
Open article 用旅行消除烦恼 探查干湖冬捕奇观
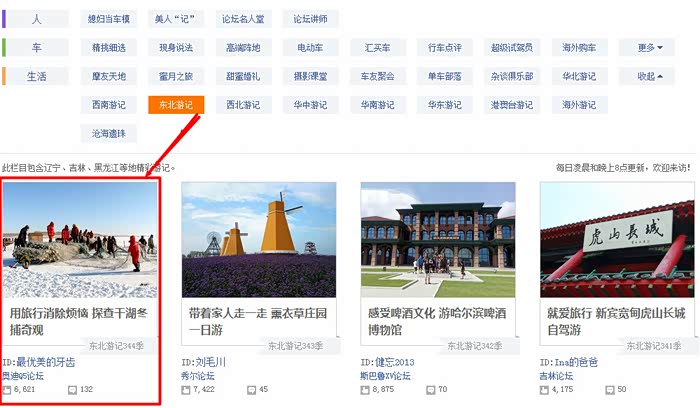click(x=79, y=321)
